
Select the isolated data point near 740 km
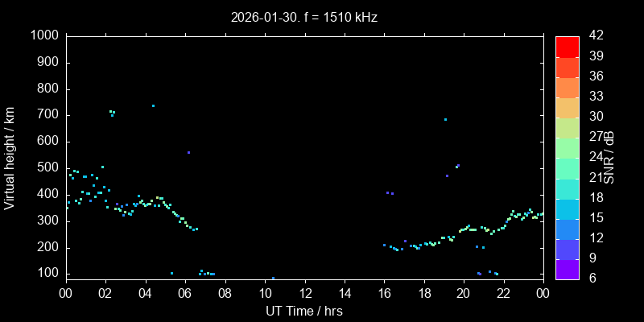point(153,105)
